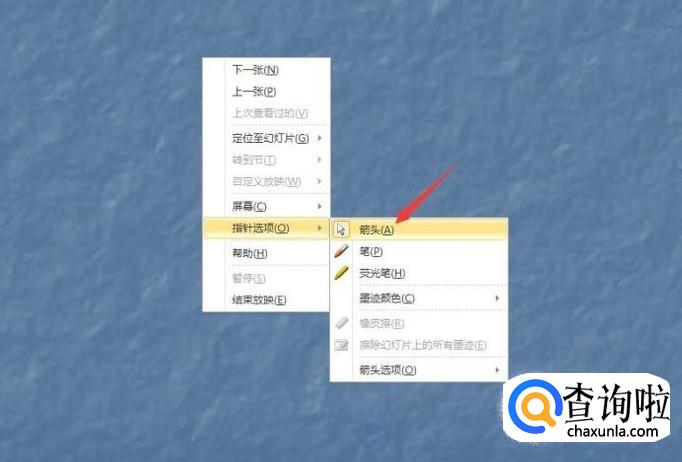The height and width of the screenshot is (462, 682).
Task: Expand 定位至幻灯片(G) submenu arrow
Action: tap(320, 138)
